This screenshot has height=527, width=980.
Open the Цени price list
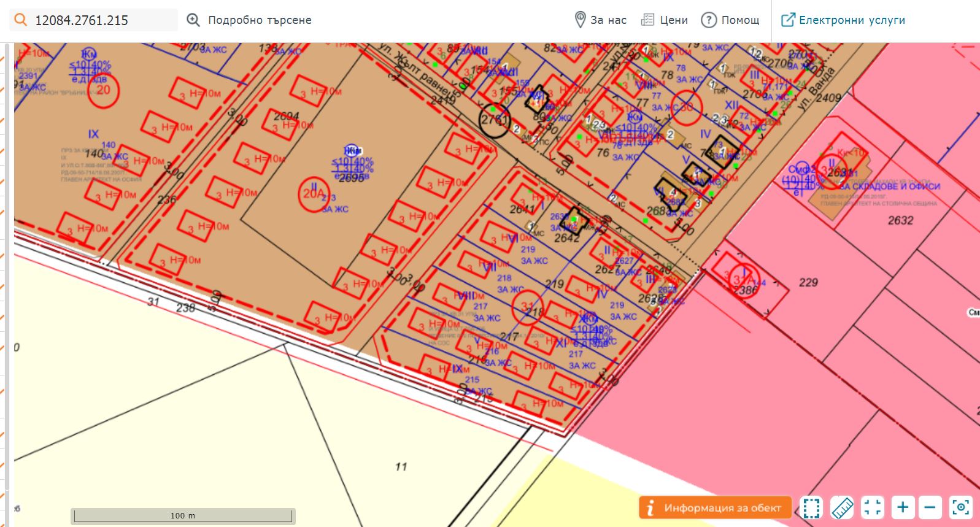[x=665, y=20]
